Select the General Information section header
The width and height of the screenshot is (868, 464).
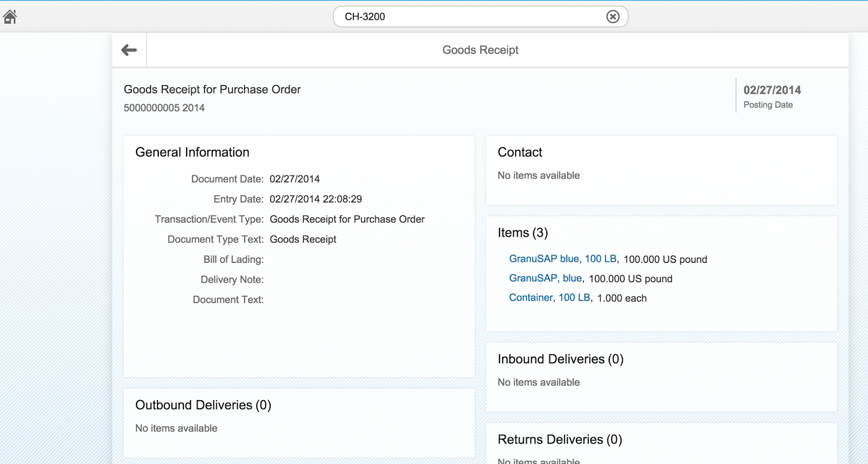pyautogui.click(x=192, y=152)
